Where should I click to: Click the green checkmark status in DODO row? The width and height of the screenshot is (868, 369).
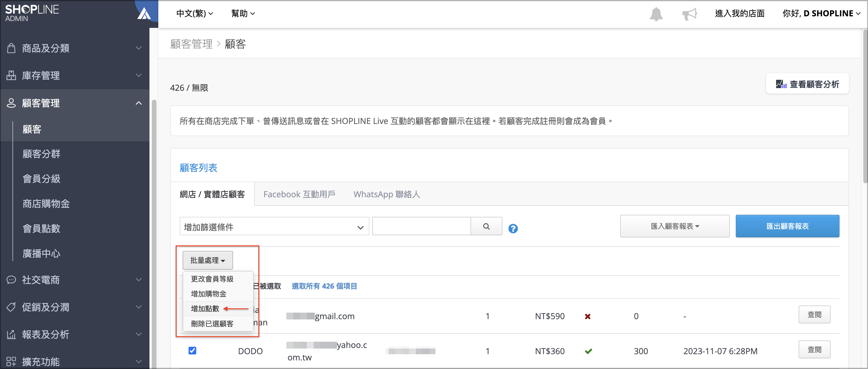point(588,351)
